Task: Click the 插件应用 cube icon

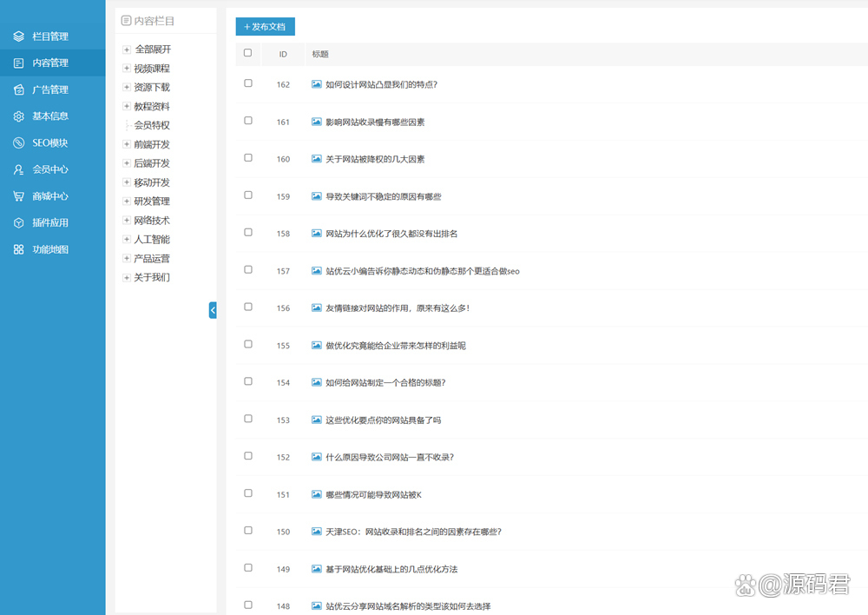Action: (19, 222)
